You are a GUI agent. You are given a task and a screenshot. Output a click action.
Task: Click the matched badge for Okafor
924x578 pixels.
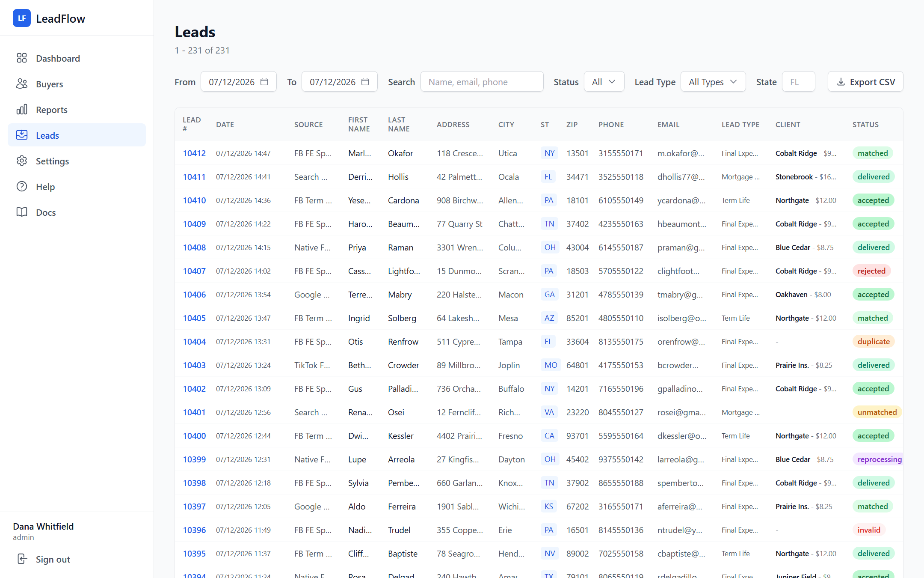pos(873,153)
